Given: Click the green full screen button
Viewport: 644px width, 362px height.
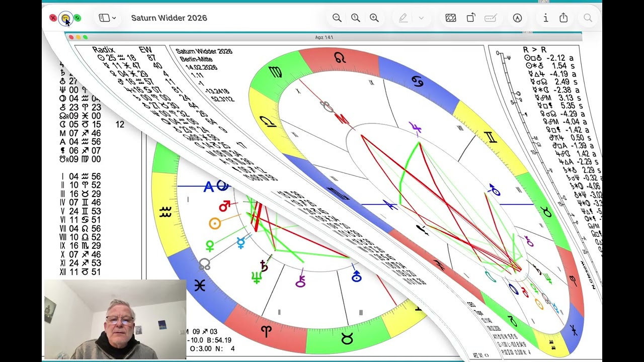Looking at the screenshot, I should [77, 18].
